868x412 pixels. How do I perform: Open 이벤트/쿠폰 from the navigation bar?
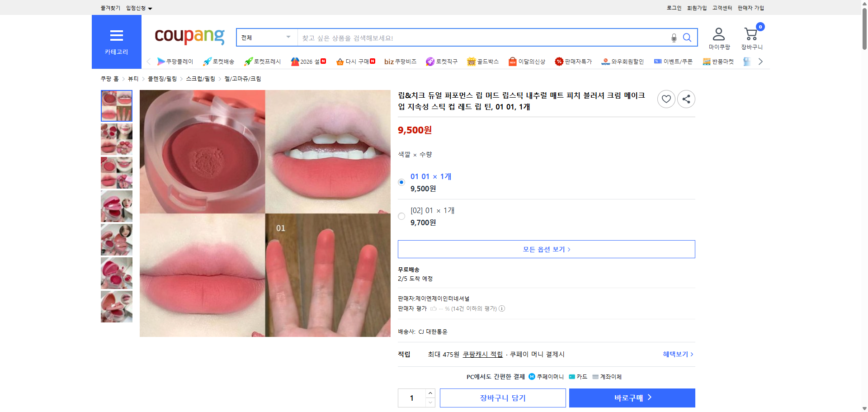[677, 61]
